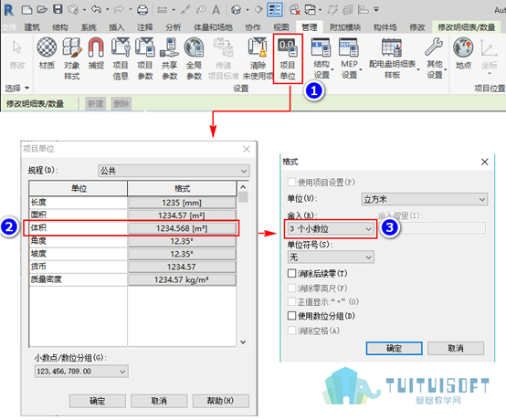The image size is (506, 420).
Task: Open Object Styles (对象样式)
Action: tap(72, 58)
